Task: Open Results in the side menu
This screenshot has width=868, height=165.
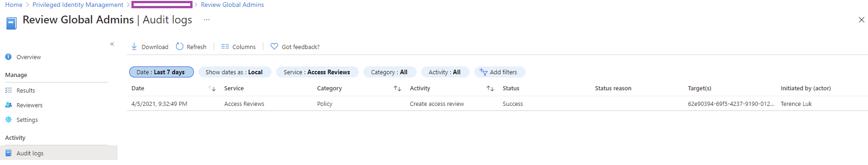Action: point(26,90)
